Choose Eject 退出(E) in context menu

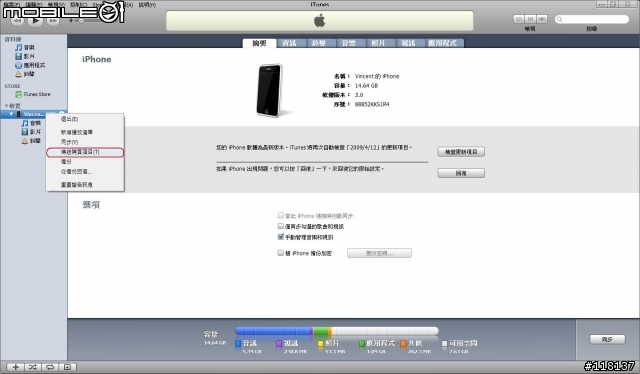pos(85,119)
